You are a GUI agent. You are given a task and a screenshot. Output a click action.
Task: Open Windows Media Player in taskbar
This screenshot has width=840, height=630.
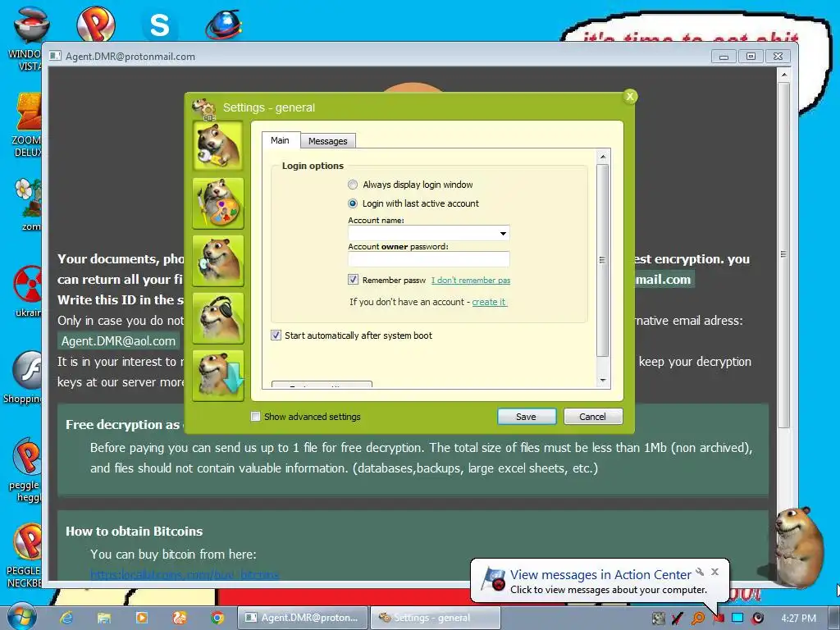click(x=142, y=618)
